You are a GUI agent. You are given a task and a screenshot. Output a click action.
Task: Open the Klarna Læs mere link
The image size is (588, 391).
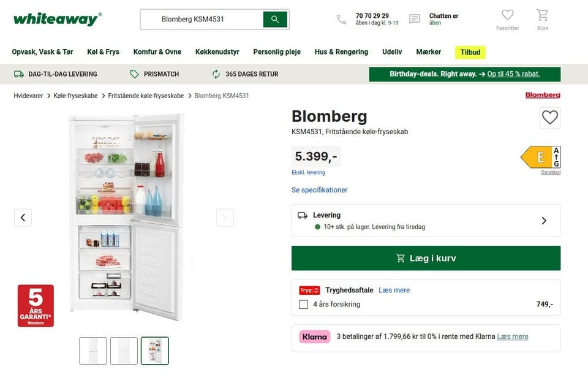coord(512,336)
